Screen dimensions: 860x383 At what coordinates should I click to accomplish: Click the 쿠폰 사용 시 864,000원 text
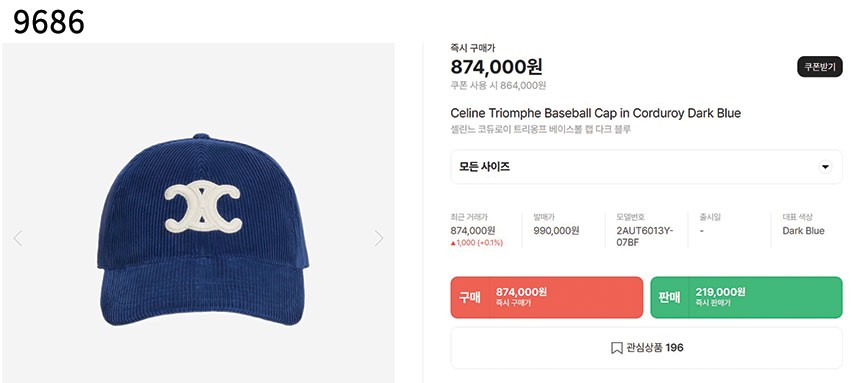[x=498, y=86]
